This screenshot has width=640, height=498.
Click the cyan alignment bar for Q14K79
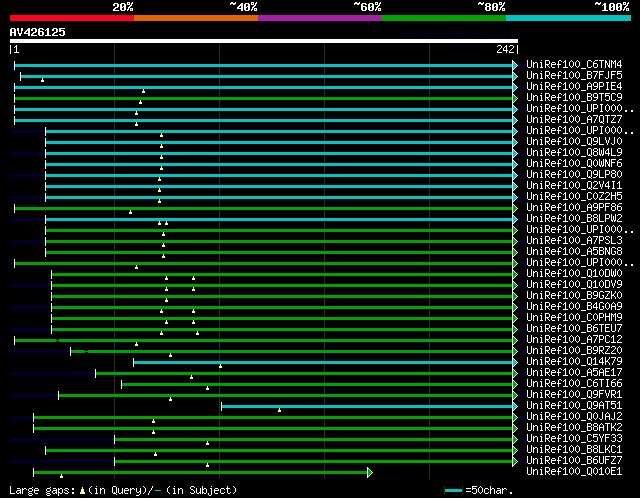[325, 362]
